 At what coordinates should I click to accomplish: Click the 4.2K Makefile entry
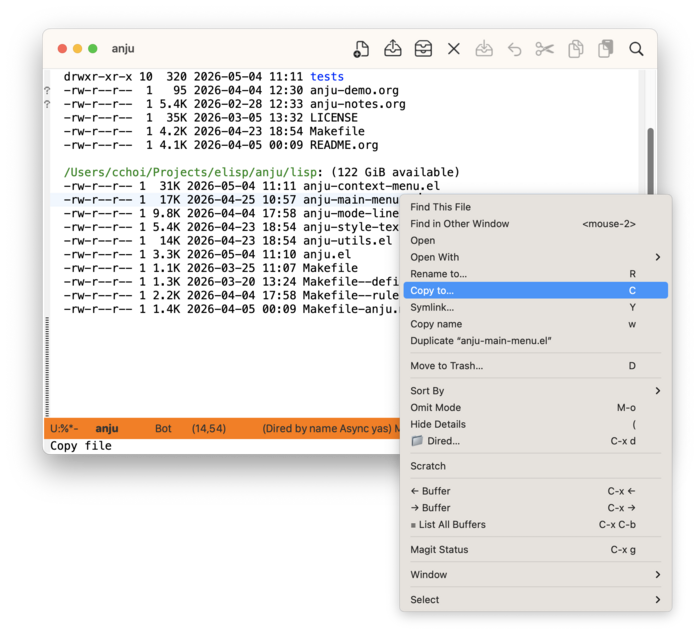click(337, 131)
